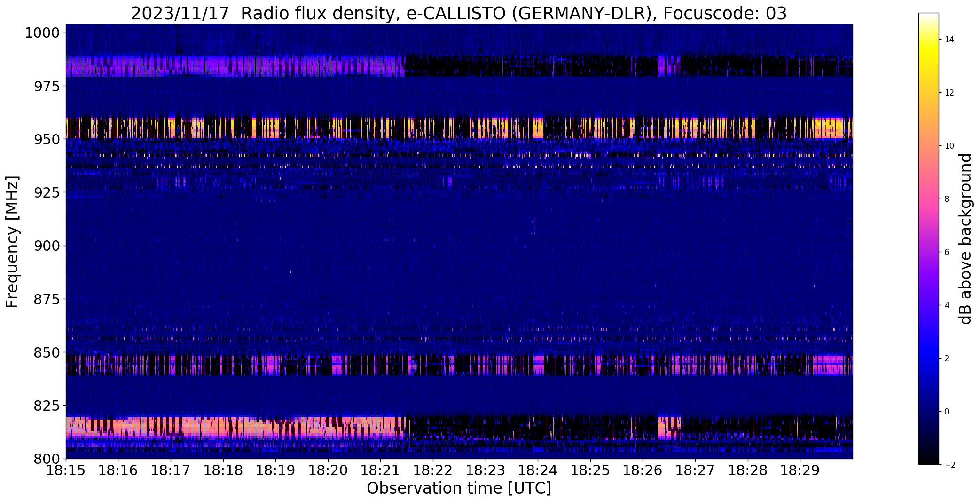This screenshot has height=502, width=980.
Task: Click the 975 frequency tick label
Action: click(x=47, y=86)
